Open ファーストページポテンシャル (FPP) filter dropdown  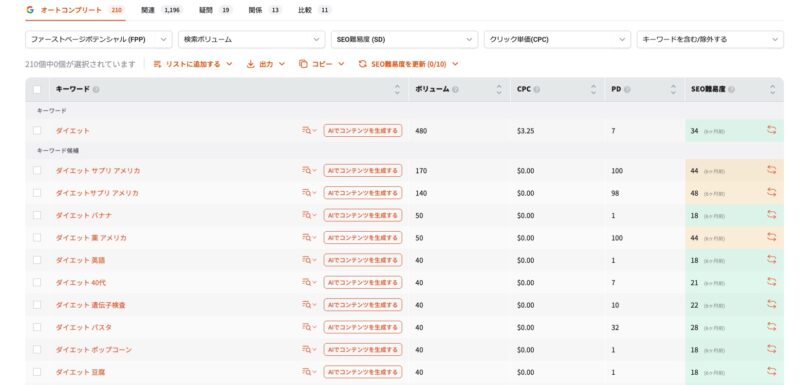pyautogui.click(x=98, y=39)
